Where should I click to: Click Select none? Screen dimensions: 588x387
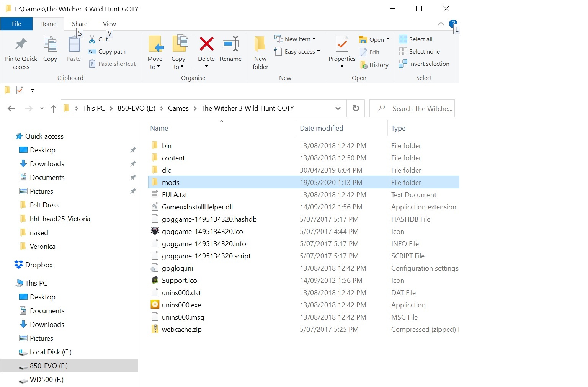pos(419,51)
